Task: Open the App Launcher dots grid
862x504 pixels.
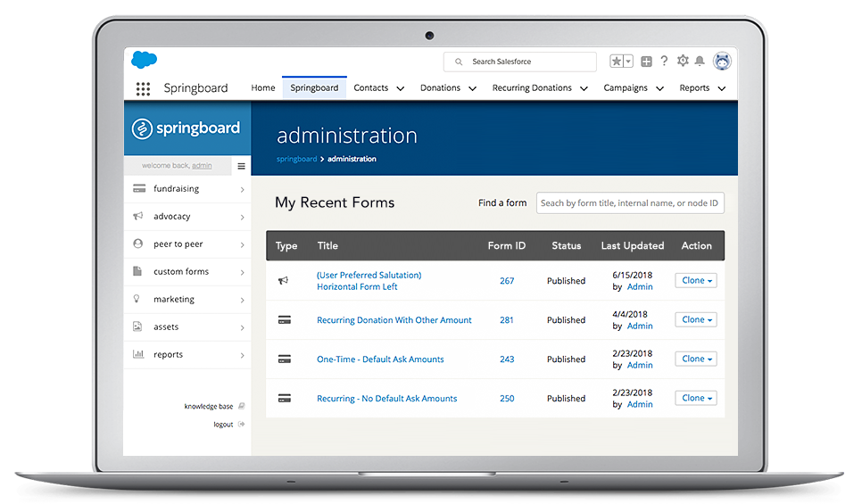Action: [x=143, y=88]
